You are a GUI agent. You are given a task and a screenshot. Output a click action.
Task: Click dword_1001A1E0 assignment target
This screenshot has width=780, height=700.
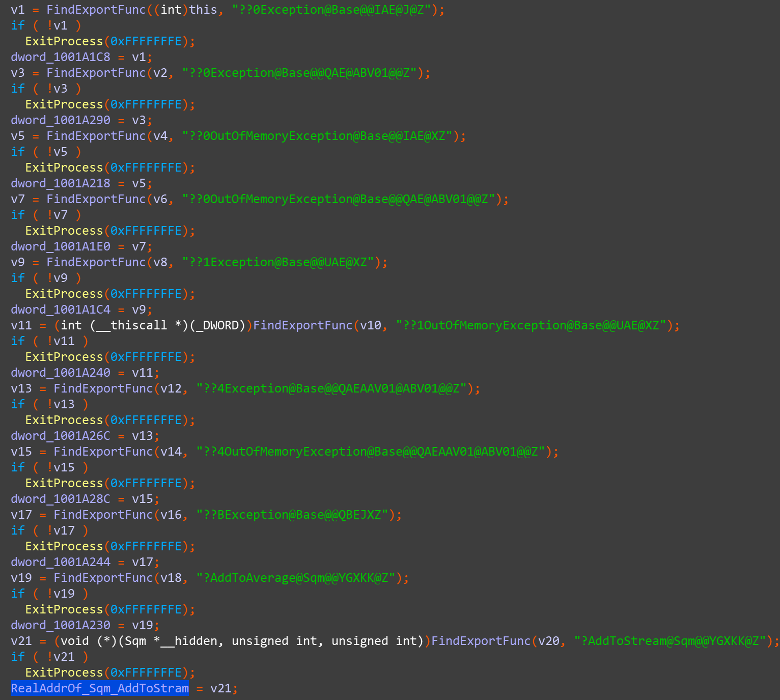pyautogui.click(x=60, y=246)
